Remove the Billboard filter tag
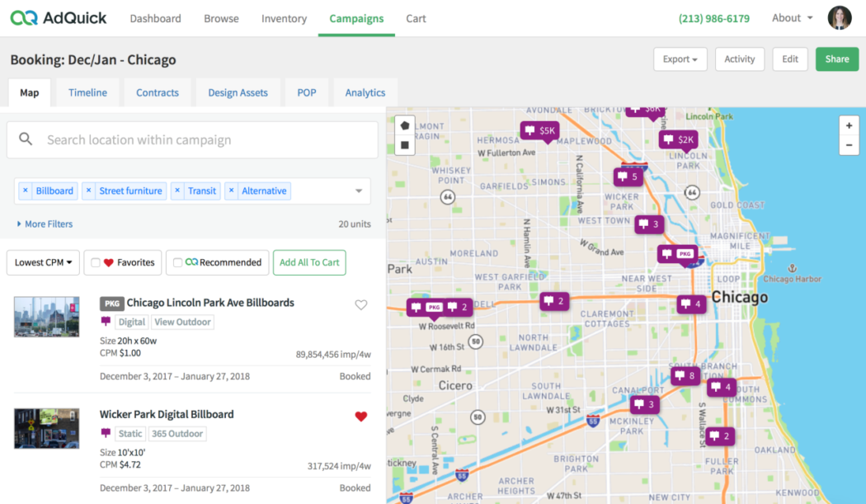The image size is (866, 504). (26, 191)
